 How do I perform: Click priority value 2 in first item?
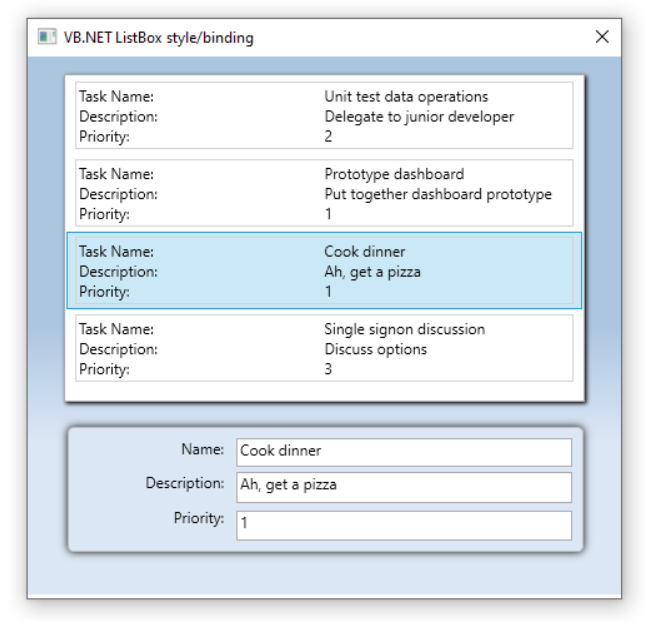pos(328,136)
